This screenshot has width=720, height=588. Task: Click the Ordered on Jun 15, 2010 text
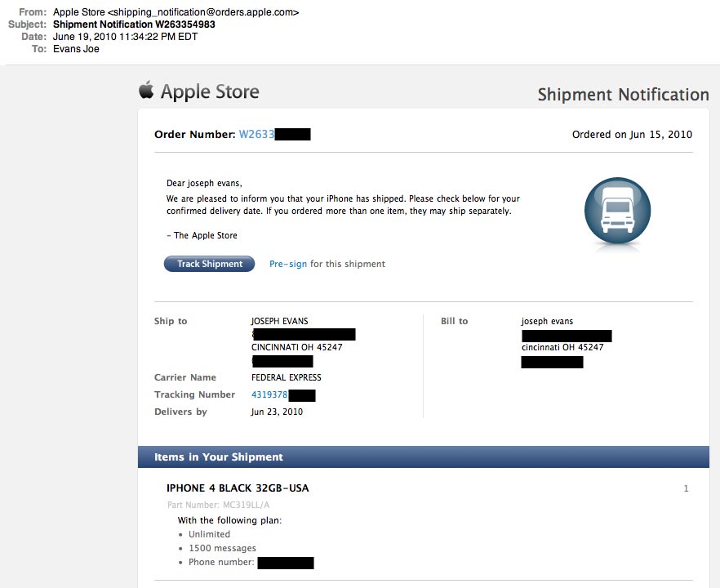632,135
